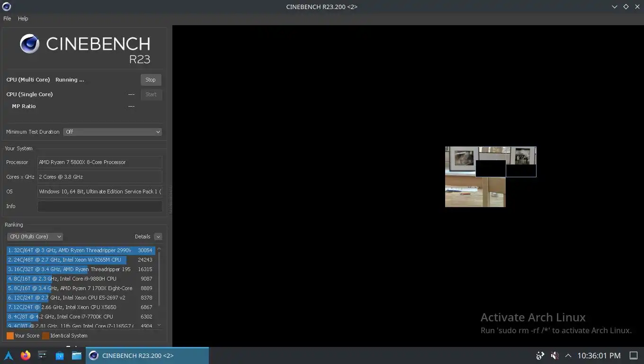
Task: Select ranking entry Xeon CPU E5-2697 v2
Action: (x=80, y=298)
